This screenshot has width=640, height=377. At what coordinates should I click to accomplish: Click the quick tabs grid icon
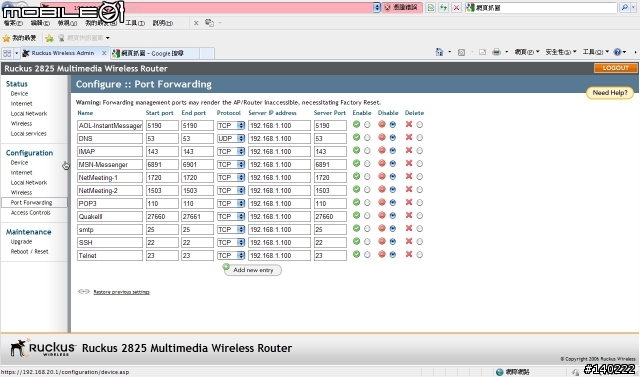pos(7,53)
